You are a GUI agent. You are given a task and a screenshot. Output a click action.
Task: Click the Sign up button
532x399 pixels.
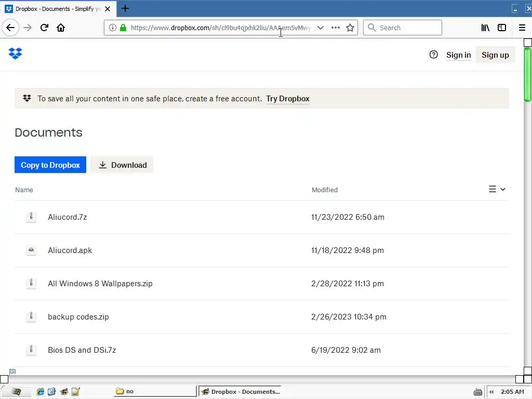point(495,55)
